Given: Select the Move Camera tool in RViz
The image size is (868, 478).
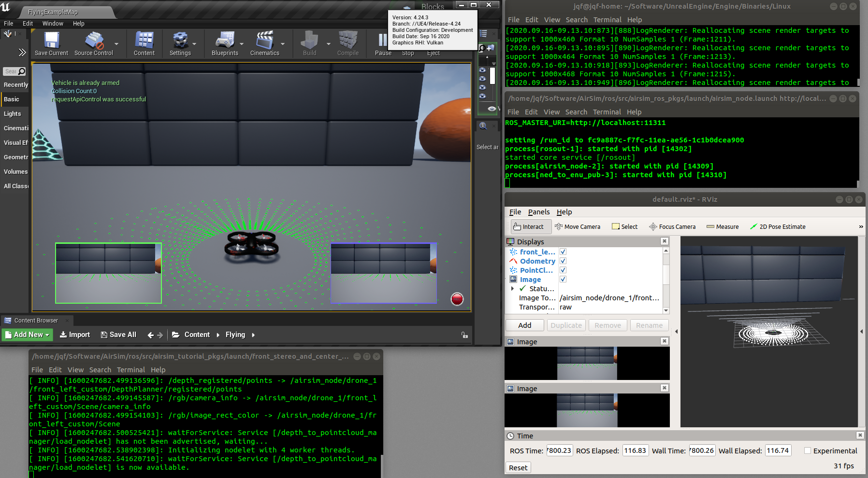Looking at the screenshot, I should (578, 226).
